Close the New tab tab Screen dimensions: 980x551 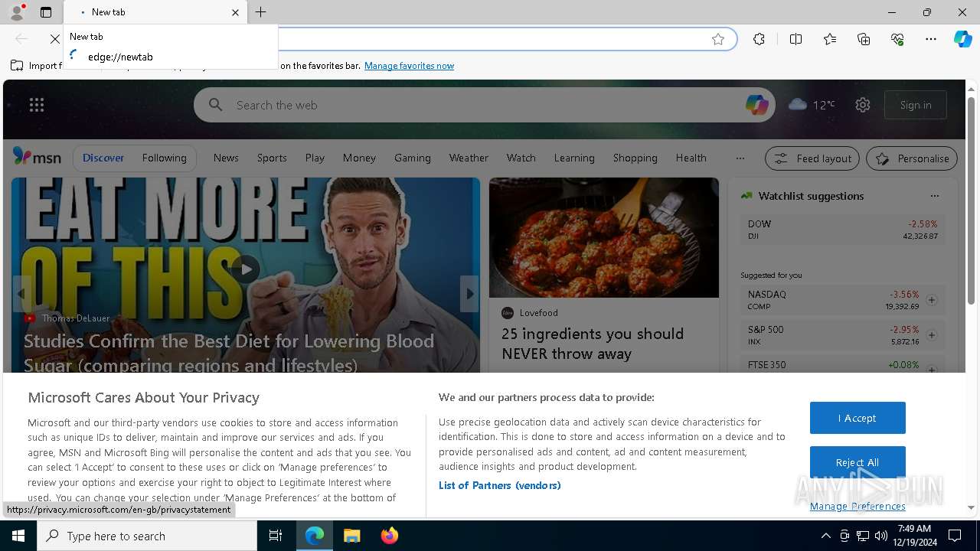pos(235,12)
